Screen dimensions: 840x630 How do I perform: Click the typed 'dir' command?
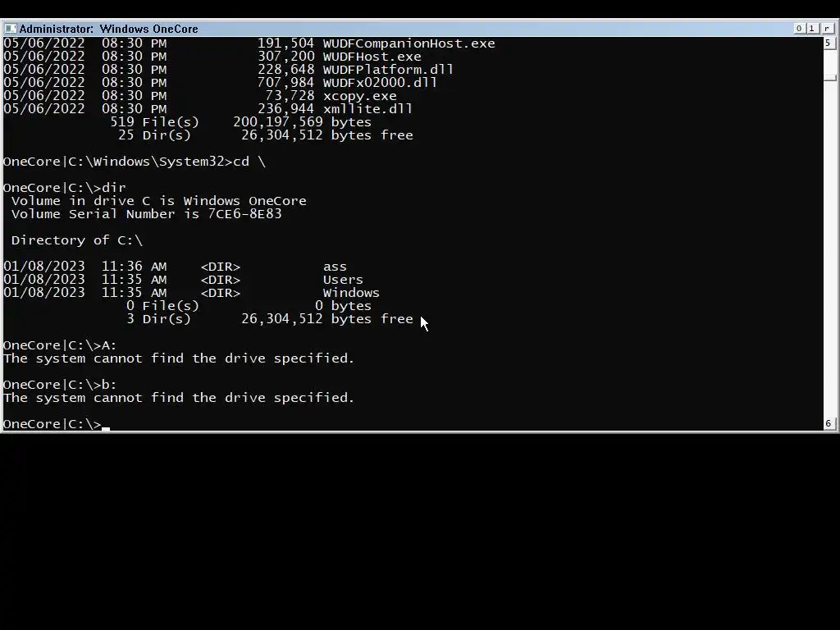[113, 188]
